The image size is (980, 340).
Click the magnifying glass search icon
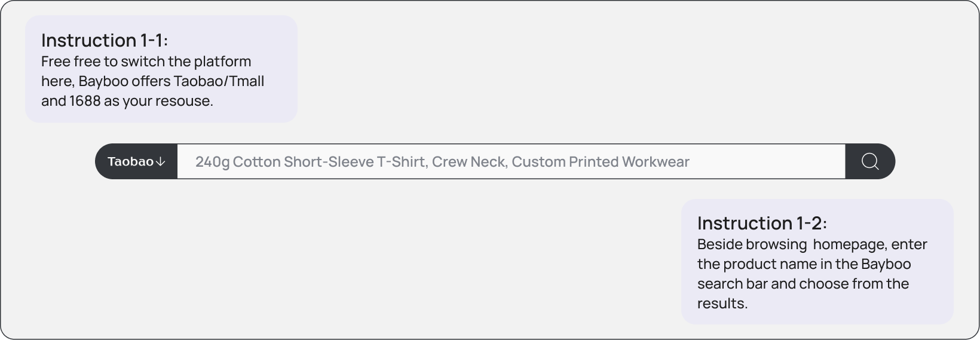click(x=870, y=161)
